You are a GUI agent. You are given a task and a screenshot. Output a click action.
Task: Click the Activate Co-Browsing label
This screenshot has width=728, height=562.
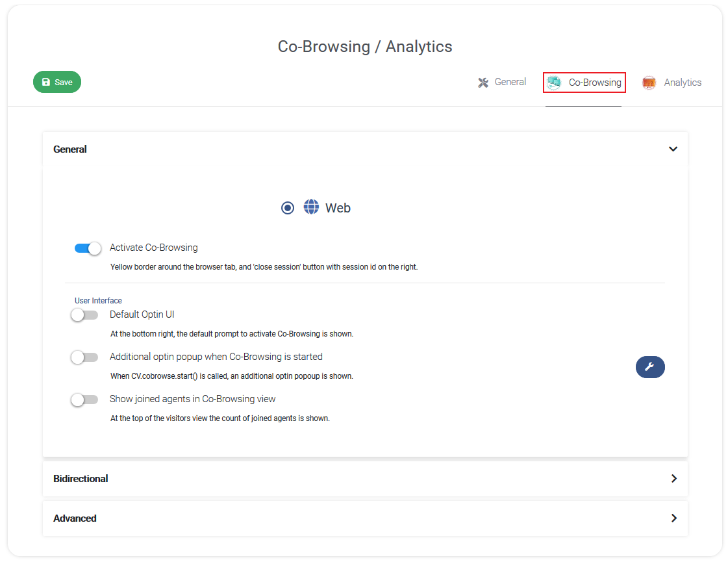[154, 248]
